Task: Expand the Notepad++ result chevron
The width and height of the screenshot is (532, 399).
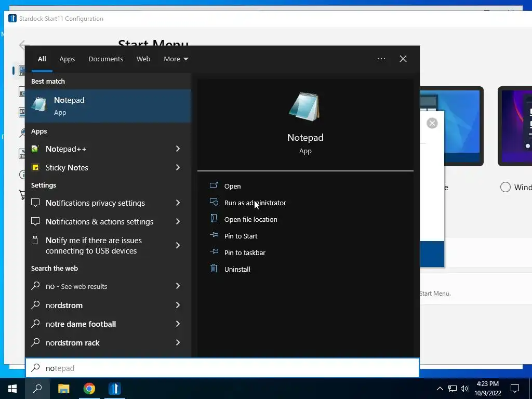Action: (178, 149)
